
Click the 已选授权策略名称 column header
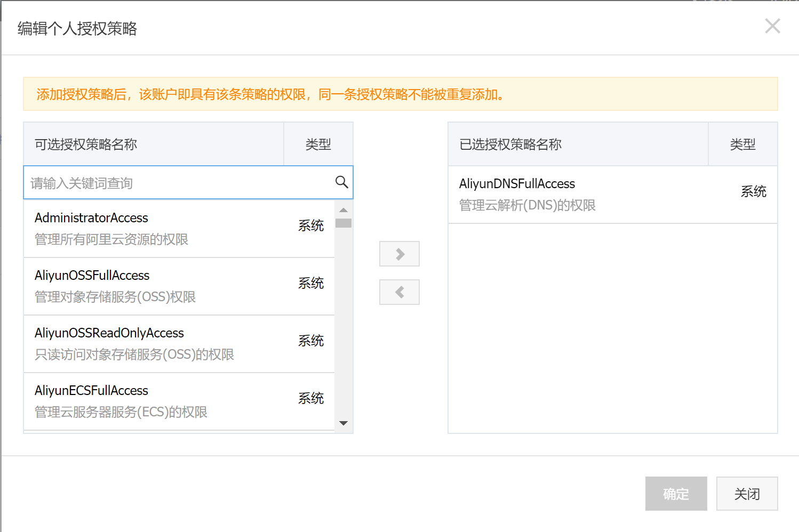pos(578,144)
